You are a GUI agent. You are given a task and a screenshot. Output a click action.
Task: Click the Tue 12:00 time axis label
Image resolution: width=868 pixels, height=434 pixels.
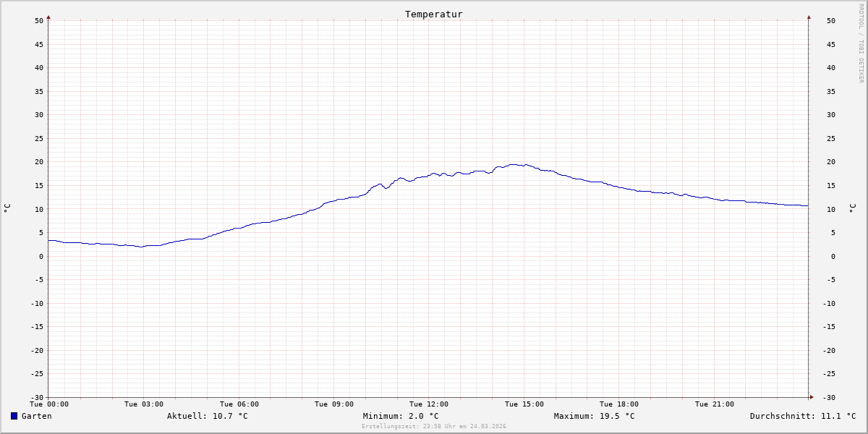[429, 404]
